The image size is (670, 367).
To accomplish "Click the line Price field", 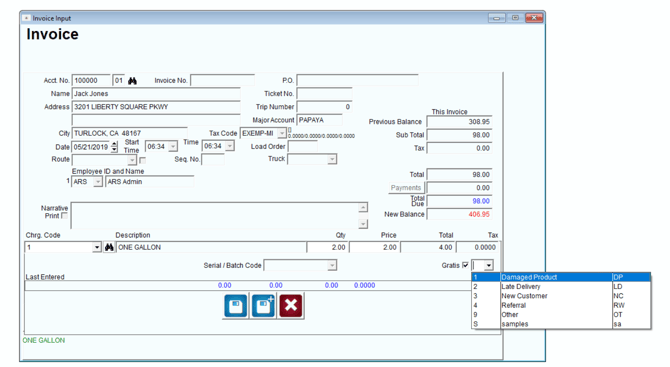I will [374, 247].
